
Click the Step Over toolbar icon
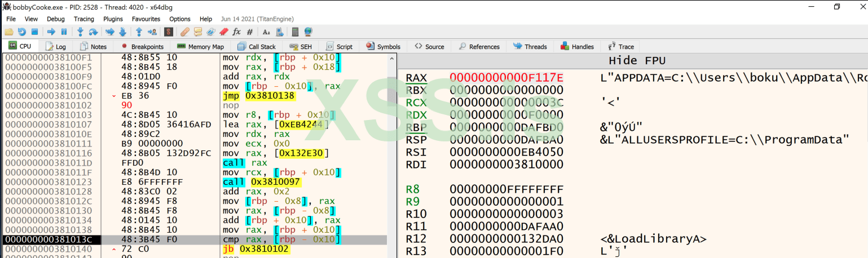click(x=94, y=32)
